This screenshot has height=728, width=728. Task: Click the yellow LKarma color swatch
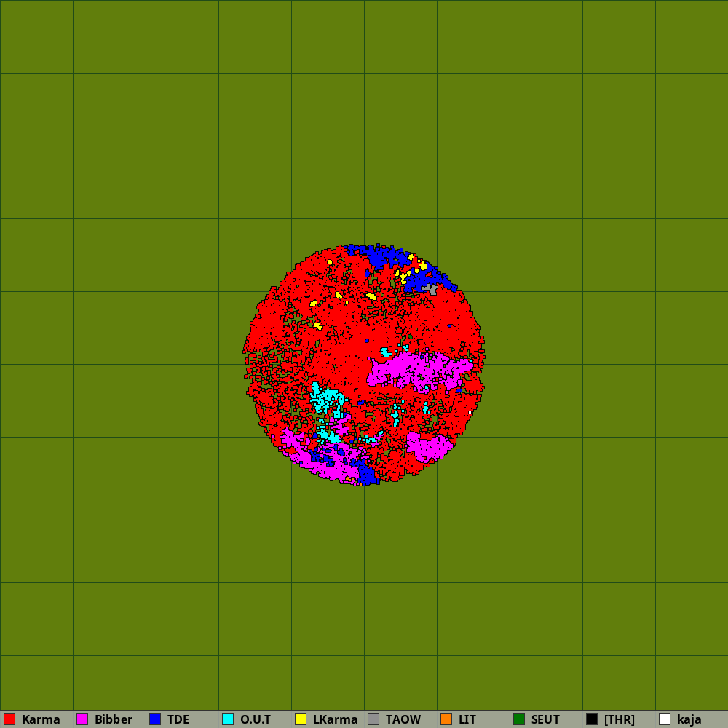pyautogui.click(x=301, y=719)
